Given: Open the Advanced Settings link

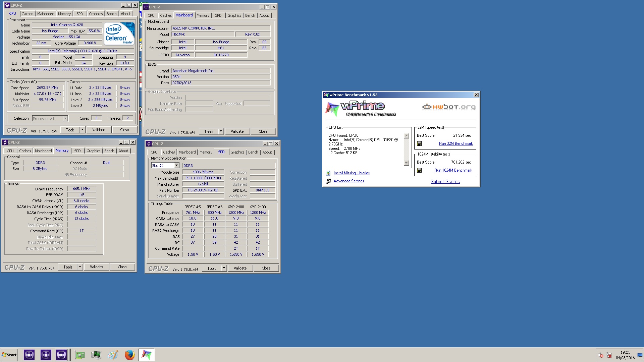Looking at the screenshot, I should point(348,181).
